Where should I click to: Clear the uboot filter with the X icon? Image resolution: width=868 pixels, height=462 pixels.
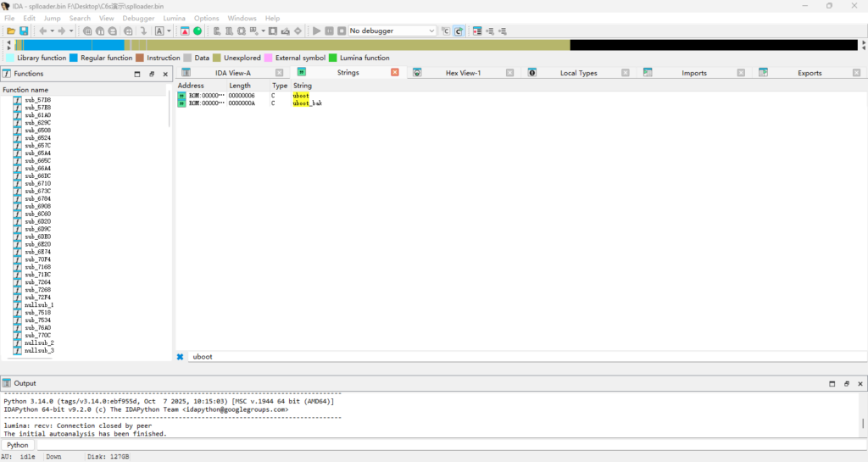click(x=180, y=357)
